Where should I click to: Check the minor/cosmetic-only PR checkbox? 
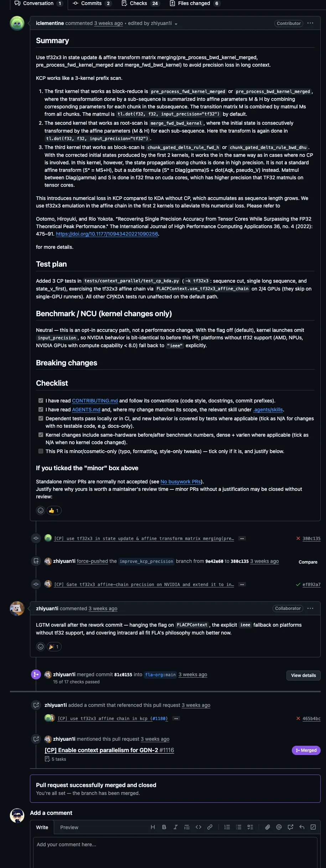tap(41, 451)
